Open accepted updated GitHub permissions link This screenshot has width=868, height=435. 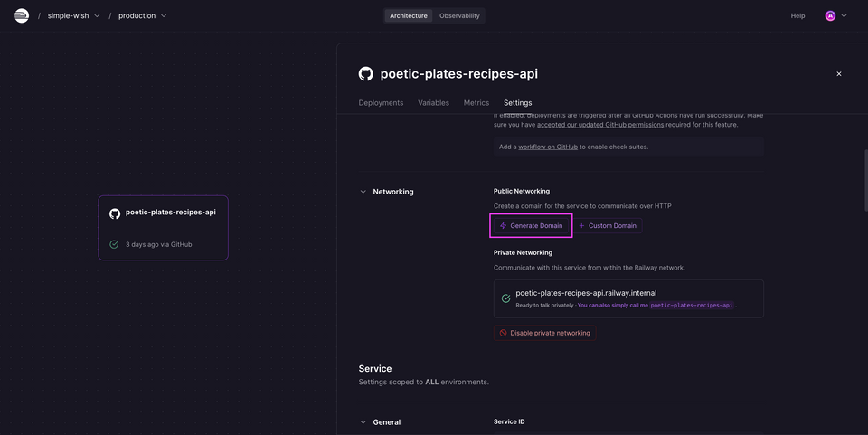coord(600,125)
